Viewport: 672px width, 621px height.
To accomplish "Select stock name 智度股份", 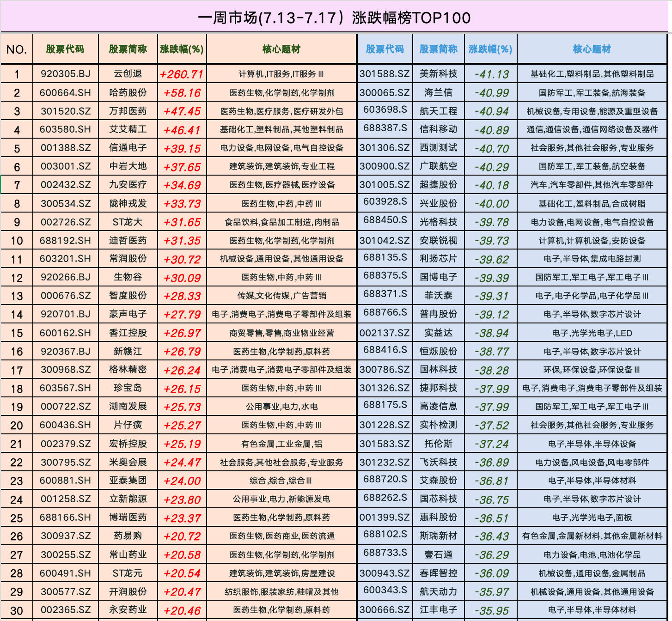I will coord(128,296).
